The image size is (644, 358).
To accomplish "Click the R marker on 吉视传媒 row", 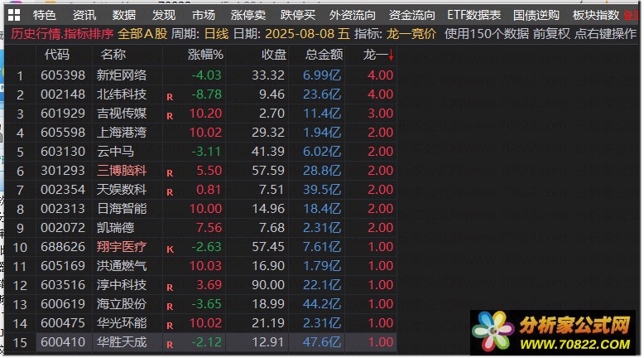I will 170,116.
